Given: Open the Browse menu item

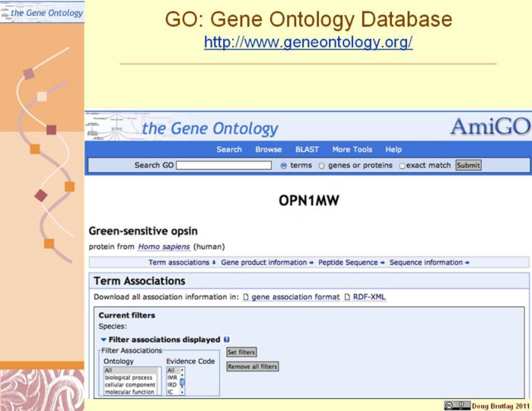Looking at the screenshot, I should 268,149.
